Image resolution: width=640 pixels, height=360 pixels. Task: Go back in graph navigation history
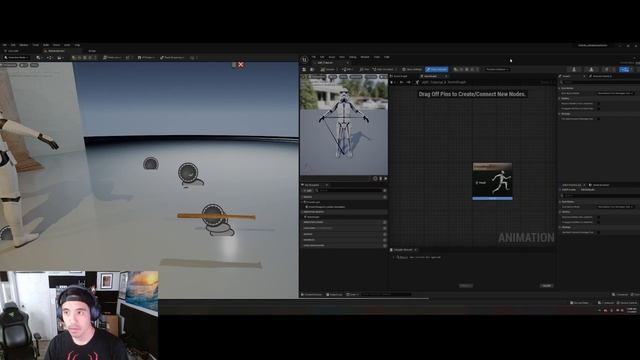click(401, 82)
